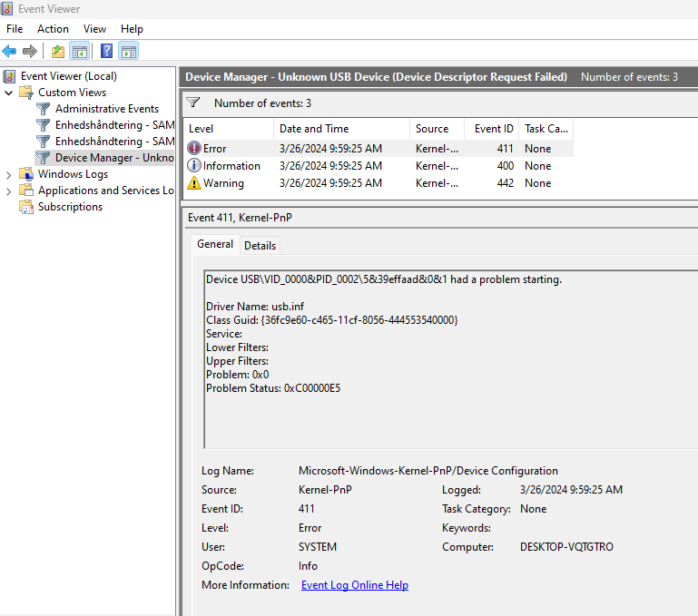The width and height of the screenshot is (698, 616).
Task: Open the Event Log Online Help link
Action: (355, 585)
